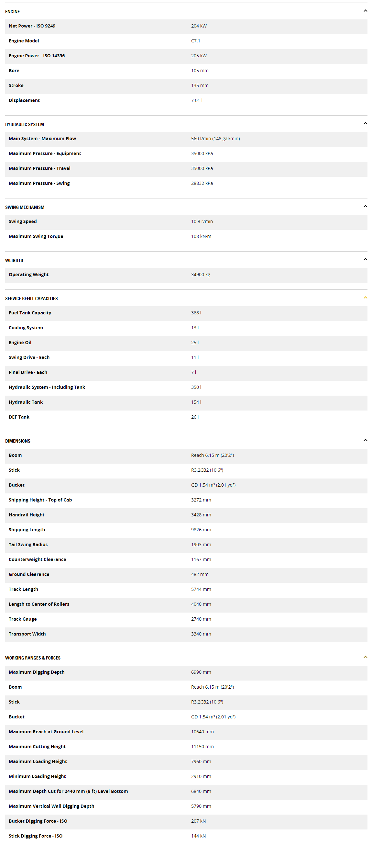Collapse the Weights section chevron
Viewport: 372px width, 868px height.
pos(365,260)
